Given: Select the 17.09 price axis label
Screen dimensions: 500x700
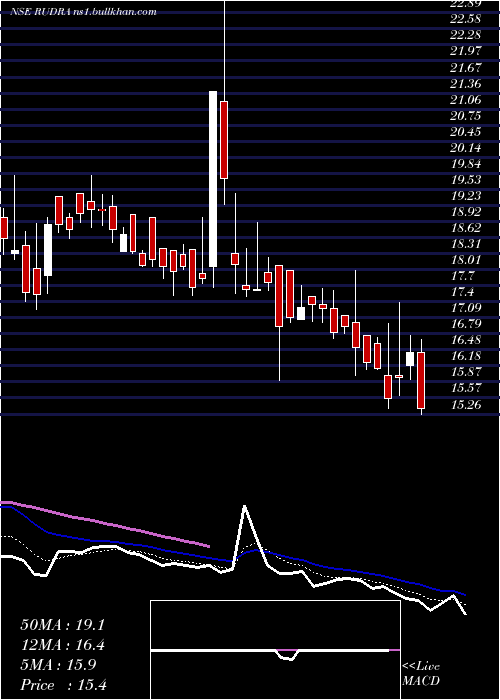Looking at the screenshot, I should pyautogui.click(x=466, y=308).
